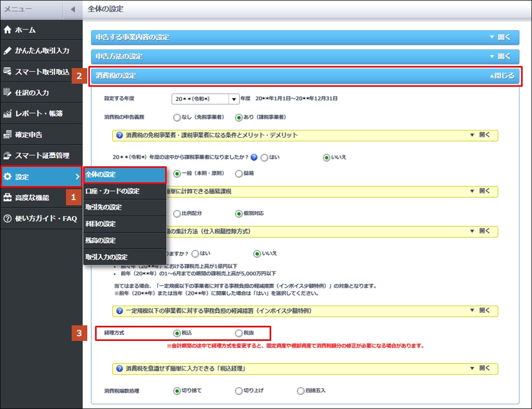532x409 pixels.
Task: Expand 申告方法の設定 section
Action: pos(304,57)
